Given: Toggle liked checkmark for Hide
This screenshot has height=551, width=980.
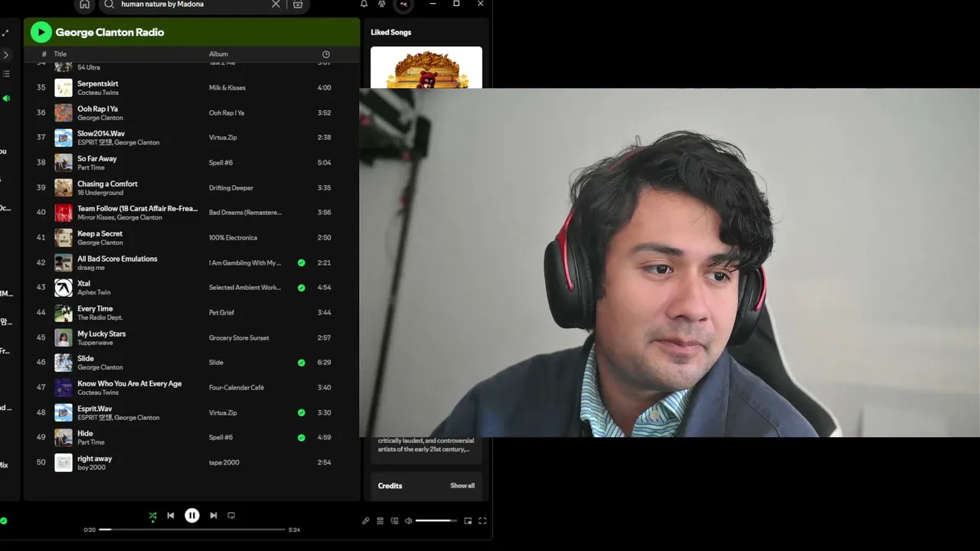Looking at the screenshot, I should [301, 438].
